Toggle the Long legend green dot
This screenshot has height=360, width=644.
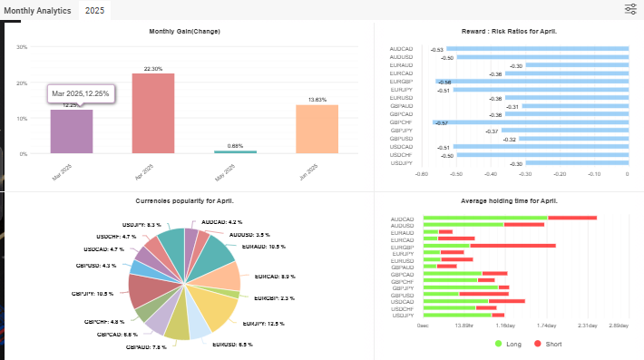tap(499, 344)
